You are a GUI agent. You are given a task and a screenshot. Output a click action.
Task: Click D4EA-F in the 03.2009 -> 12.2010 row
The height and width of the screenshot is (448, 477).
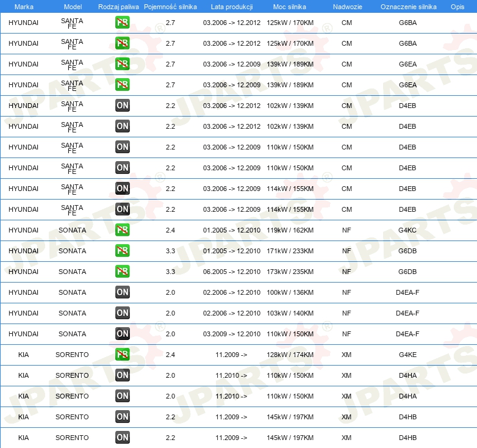tap(407, 334)
